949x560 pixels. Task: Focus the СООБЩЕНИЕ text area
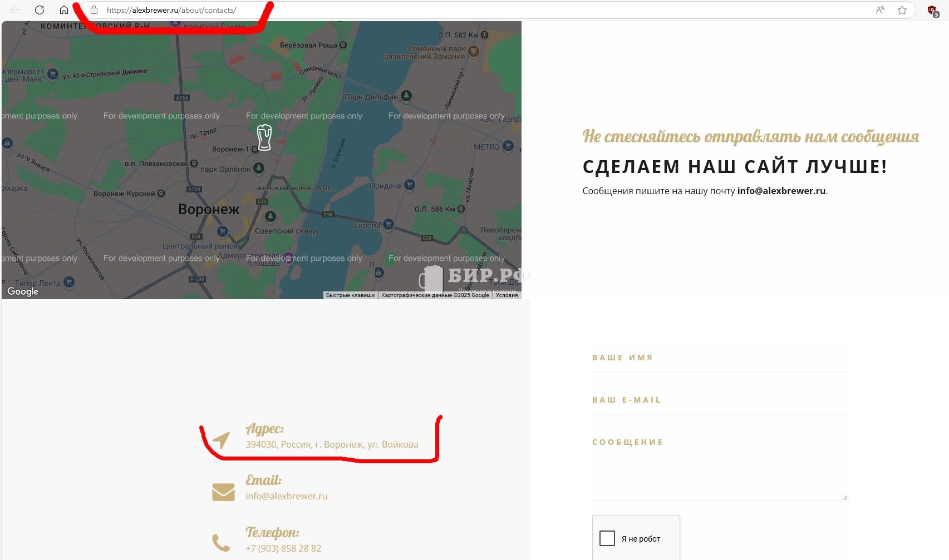tap(720, 465)
